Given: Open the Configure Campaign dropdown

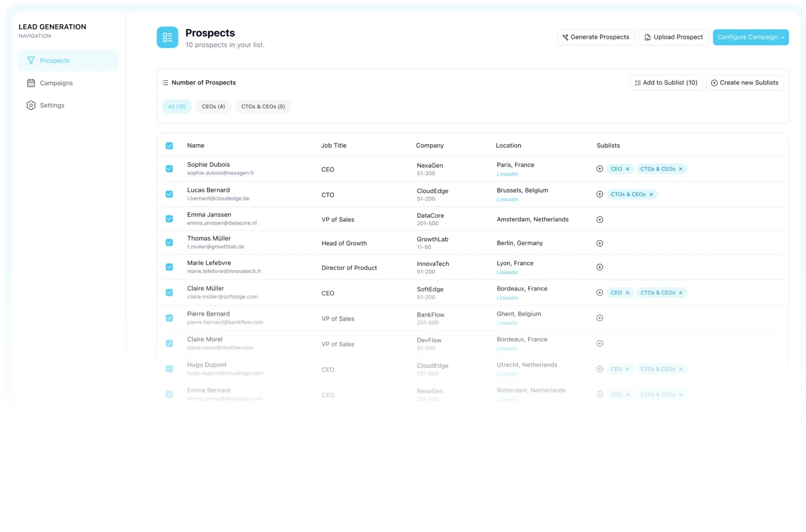Looking at the screenshot, I should pyautogui.click(x=751, y=37).
